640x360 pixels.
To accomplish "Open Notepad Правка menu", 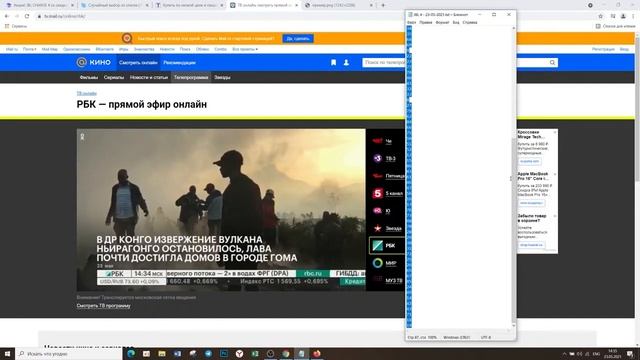I will pyautogui.click(x=426, y=22).
